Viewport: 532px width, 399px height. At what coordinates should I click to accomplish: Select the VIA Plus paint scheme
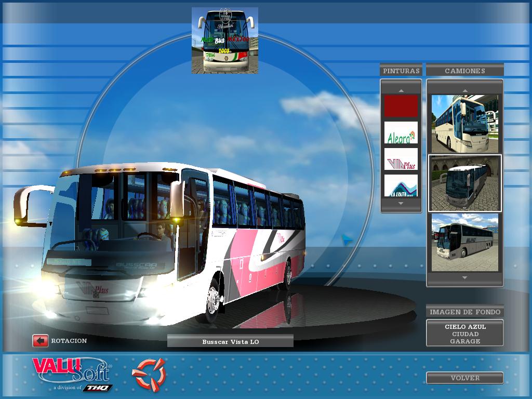pos(401,159)
